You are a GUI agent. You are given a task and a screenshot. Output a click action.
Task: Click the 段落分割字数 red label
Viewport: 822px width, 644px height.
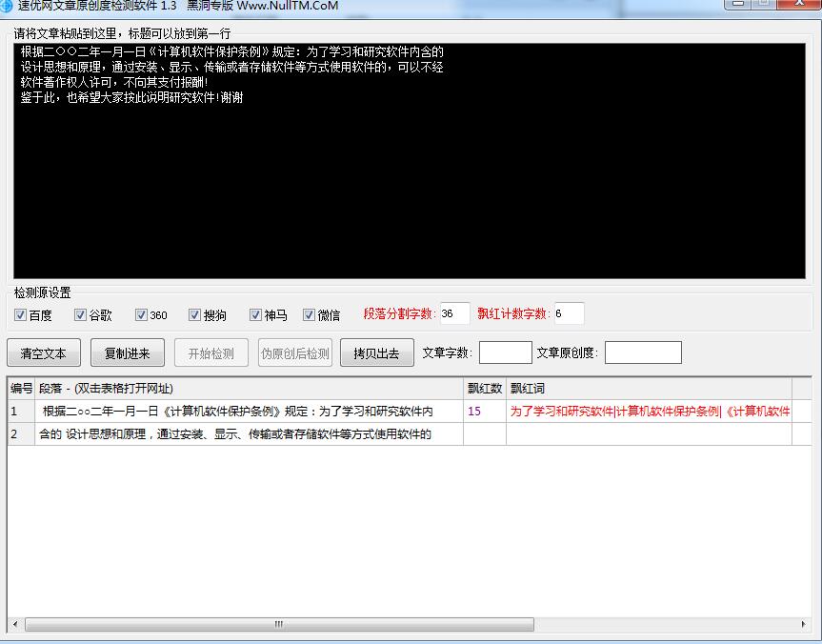399,313
